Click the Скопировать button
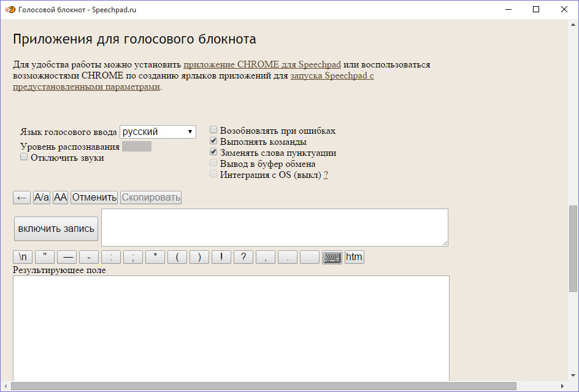Image resolution: width=579 pixels, height=392 pixels. (x=151, y=198)
